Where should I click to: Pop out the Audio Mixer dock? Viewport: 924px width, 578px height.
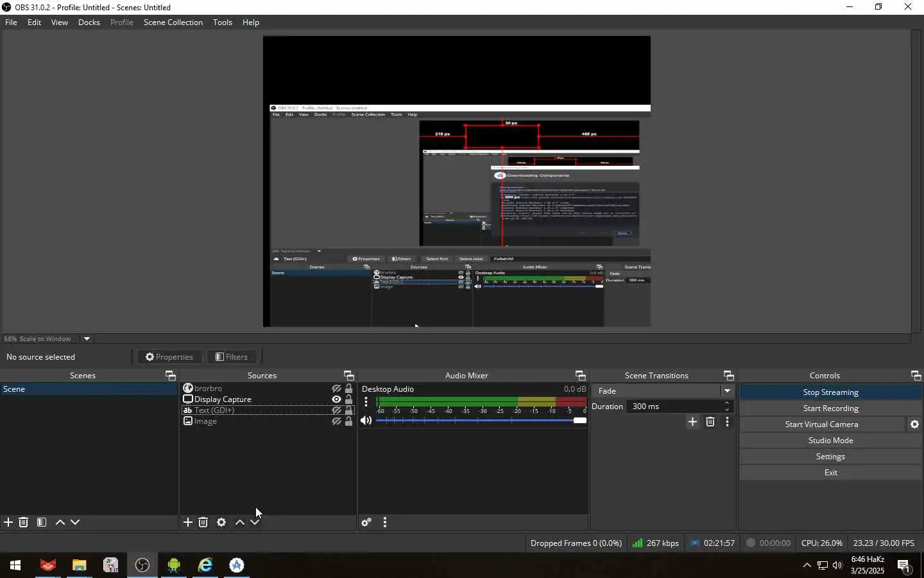pos(581,376)
